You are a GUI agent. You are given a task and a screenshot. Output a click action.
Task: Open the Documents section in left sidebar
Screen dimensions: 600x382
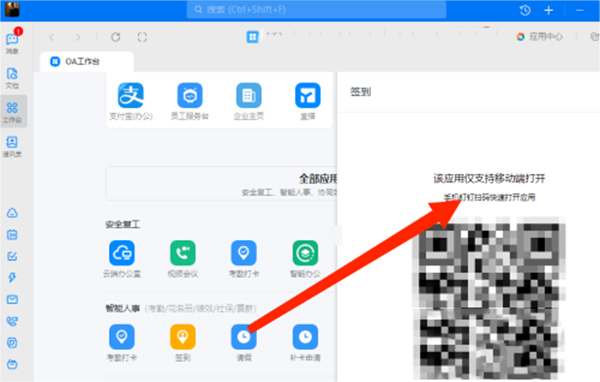pyautogui.click(x=12, y=78)
